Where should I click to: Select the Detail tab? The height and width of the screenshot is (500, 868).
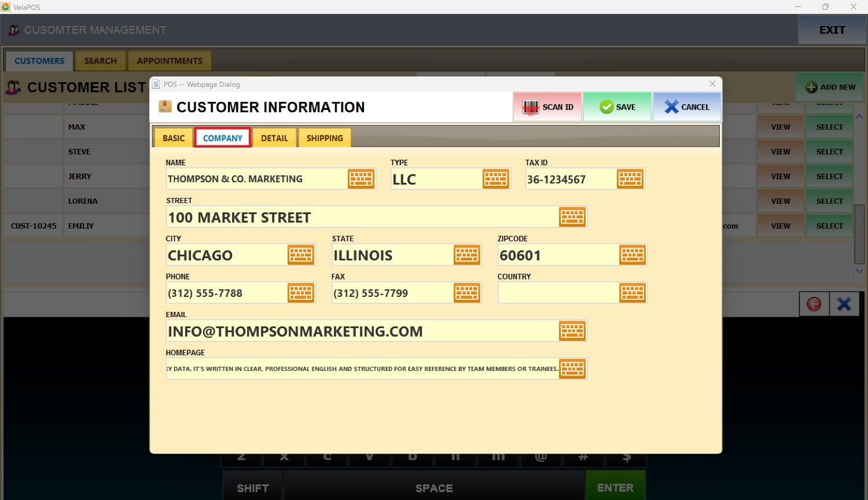pyautogui.click(x=274, y=138)
